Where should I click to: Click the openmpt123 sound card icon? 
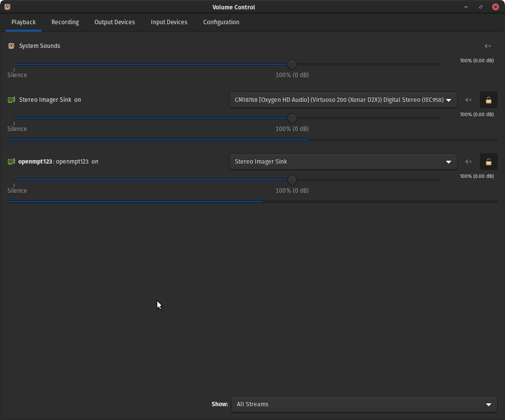11,162
